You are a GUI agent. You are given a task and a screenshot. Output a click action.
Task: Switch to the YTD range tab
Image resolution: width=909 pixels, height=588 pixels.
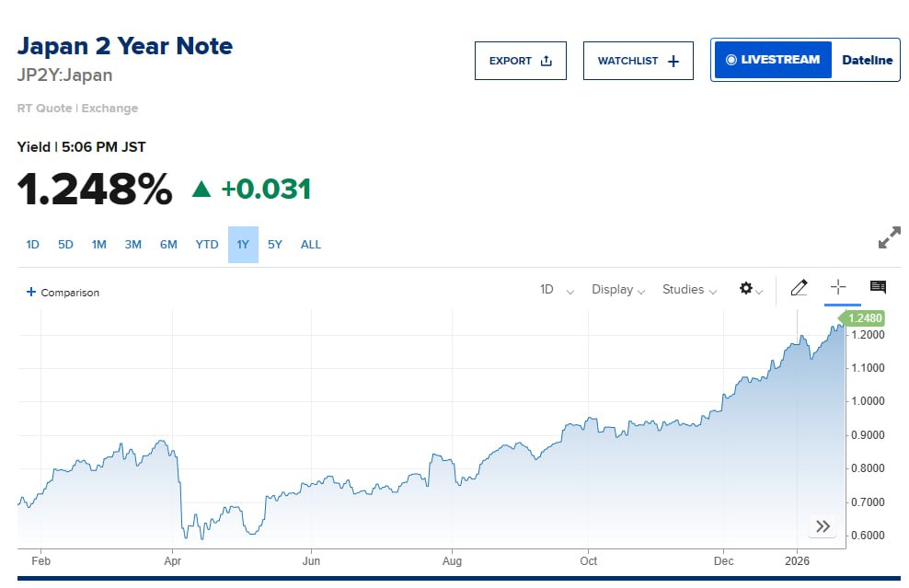point(207,245)
